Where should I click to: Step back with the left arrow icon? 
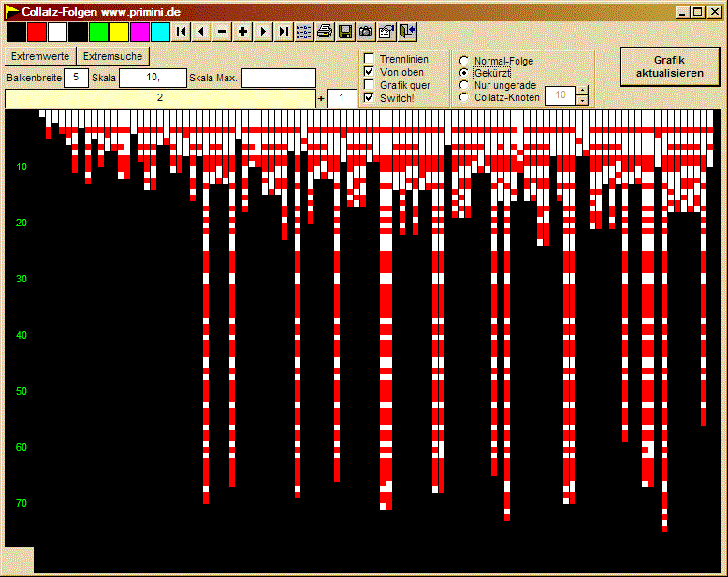201,32
